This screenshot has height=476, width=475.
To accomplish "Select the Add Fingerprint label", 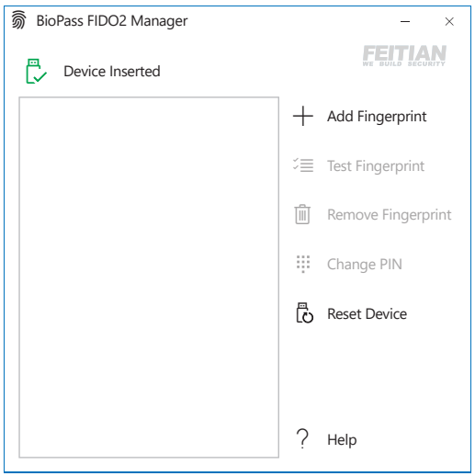I will (377, 117).
